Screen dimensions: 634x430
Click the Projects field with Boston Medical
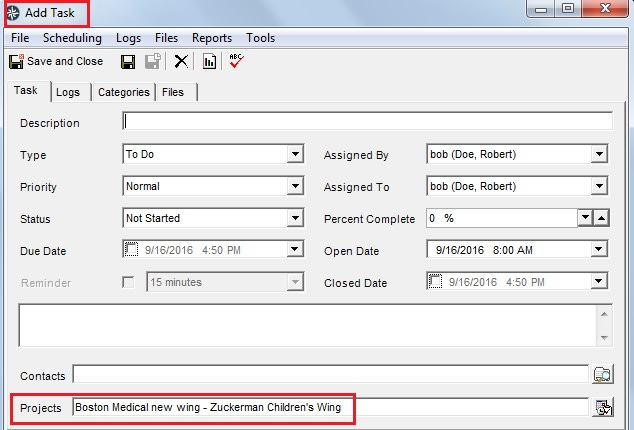point(331,407)
